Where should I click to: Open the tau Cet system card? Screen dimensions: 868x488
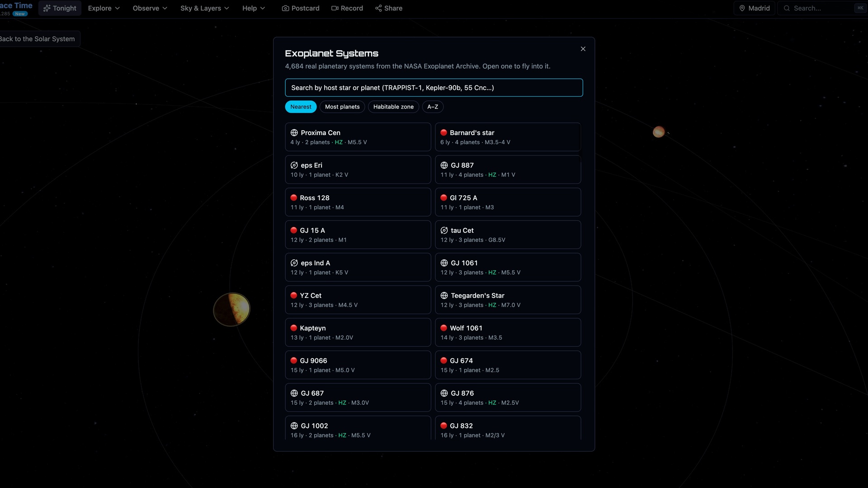tap(508, 235)
